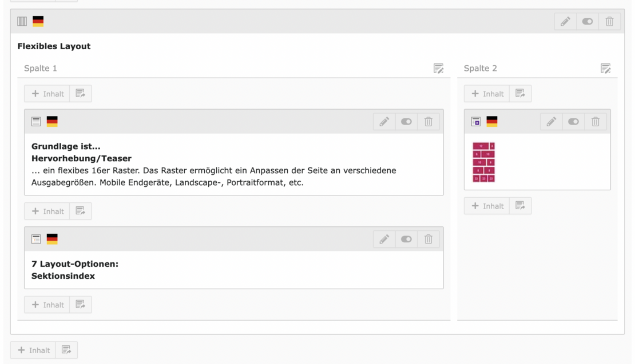Image resolution: width=635 pixels, height=364 pixels.
Task: Toggle visibility of Grundlage ist... element
Action: [406, 122]
